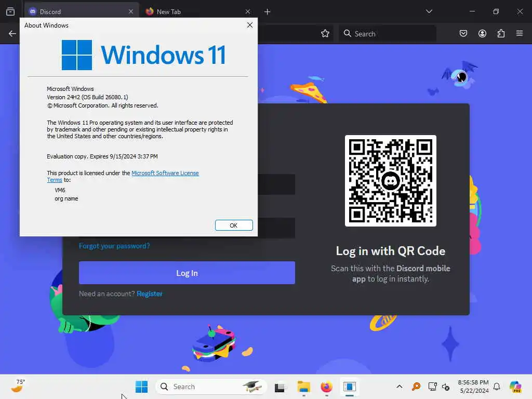Click the taskbar Search box
Screen dimensions: 532x399
coord(211,387)
